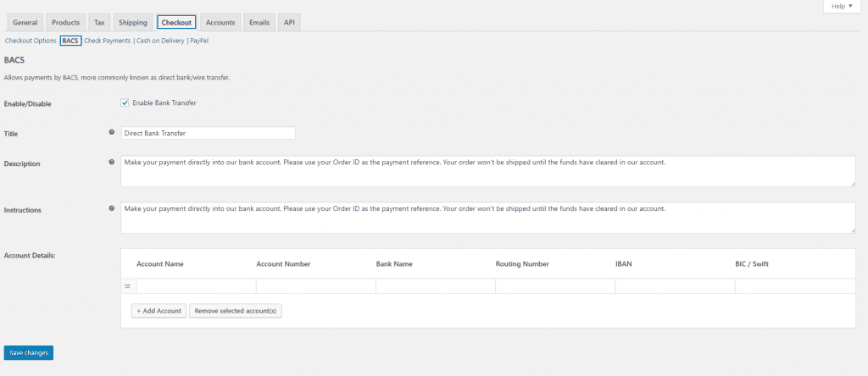This screenshot has height=376, width=868.
Task: Click inside the Description text area
Action: click(487, 171)
